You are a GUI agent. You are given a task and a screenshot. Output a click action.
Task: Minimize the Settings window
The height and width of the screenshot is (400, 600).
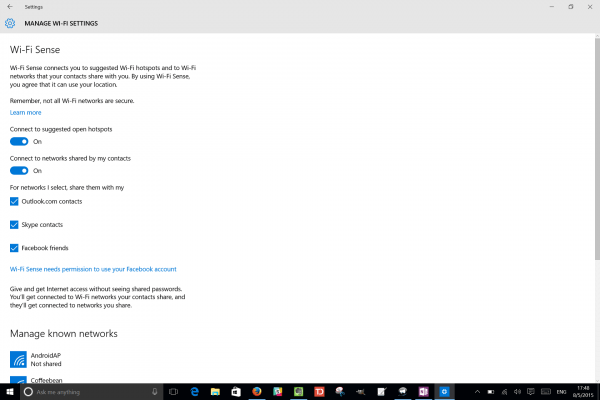pos(552,7)
